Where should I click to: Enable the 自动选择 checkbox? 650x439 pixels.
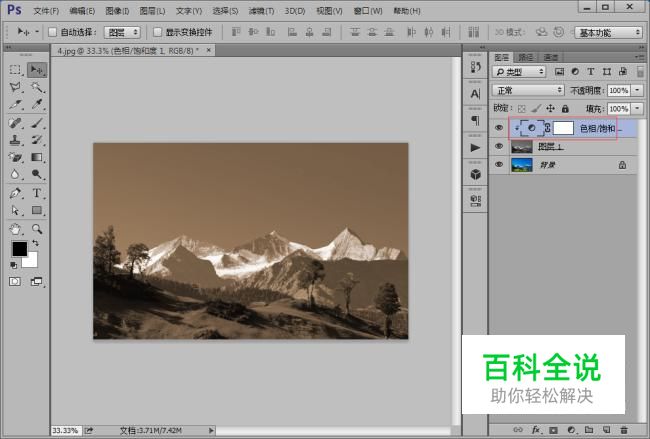tap(52, 32)
